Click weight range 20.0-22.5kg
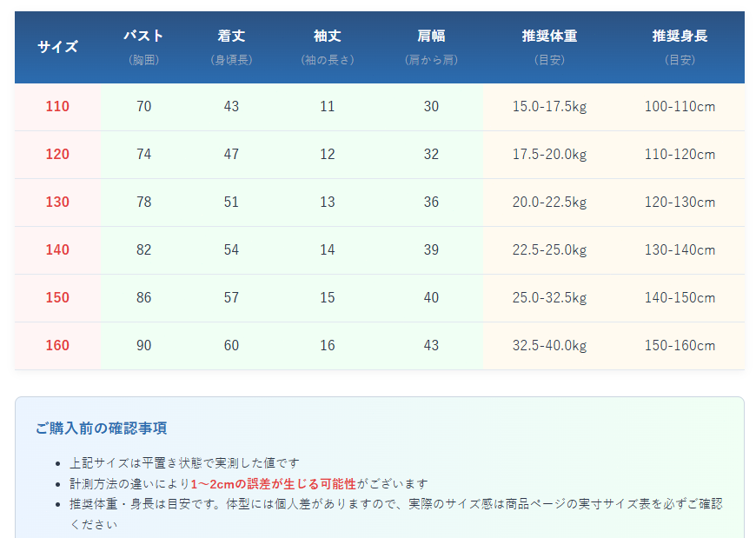The image size is (756, 538). click(550, 203)
